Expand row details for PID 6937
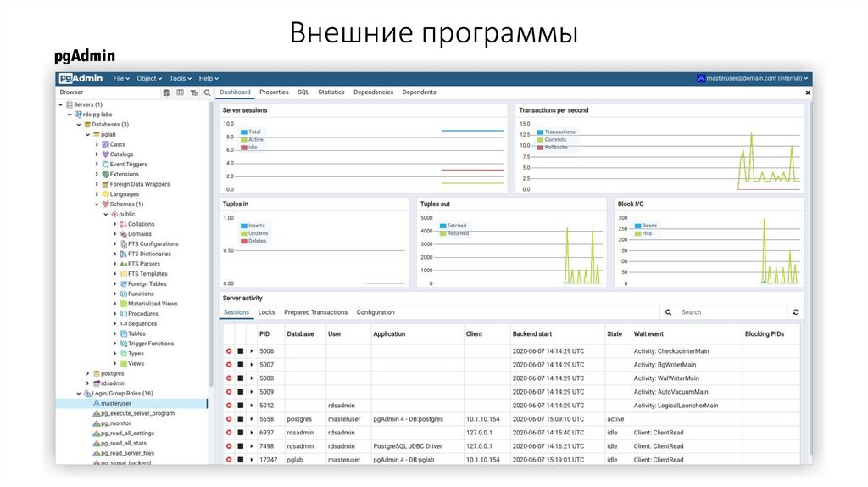Image resolution: width=868 pixels, height=487 pixels. tap(251, 433)
